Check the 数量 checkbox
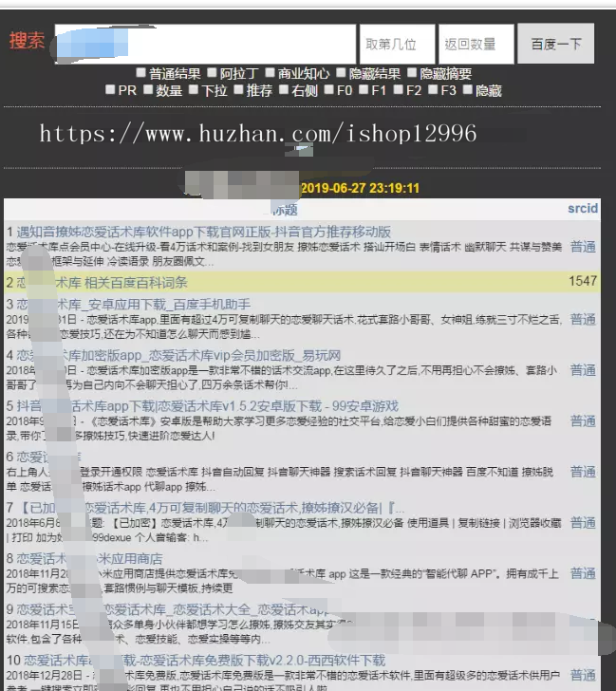Screen dimensions: 616x691 (148, 90)
